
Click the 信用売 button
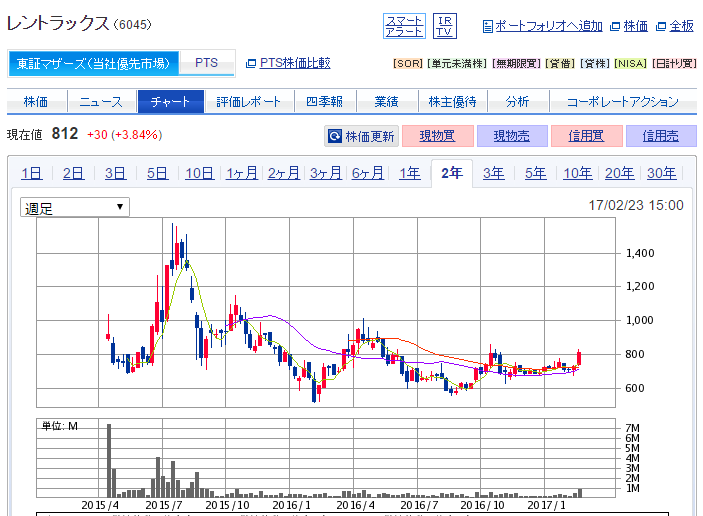click(x=661, y=136)
